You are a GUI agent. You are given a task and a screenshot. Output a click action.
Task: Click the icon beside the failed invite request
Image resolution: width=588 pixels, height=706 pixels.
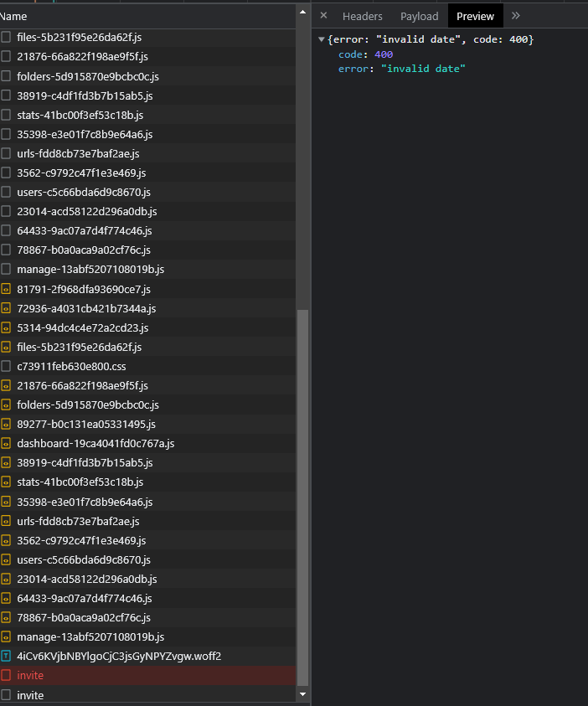pyautogui.click(x=8, y=675)
